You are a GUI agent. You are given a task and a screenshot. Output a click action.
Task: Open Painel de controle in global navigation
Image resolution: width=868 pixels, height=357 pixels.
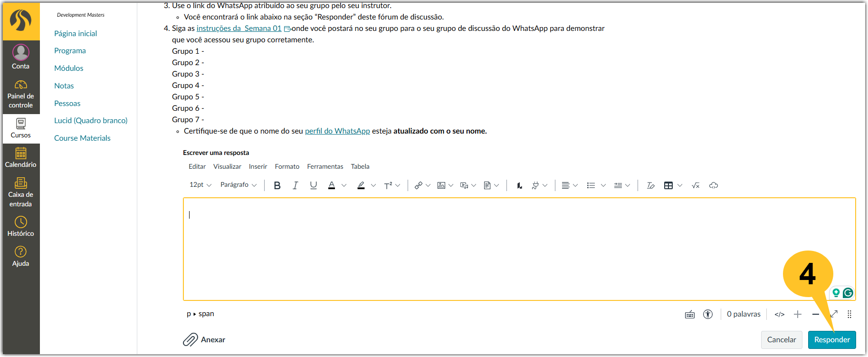click(x=21, y=94)
